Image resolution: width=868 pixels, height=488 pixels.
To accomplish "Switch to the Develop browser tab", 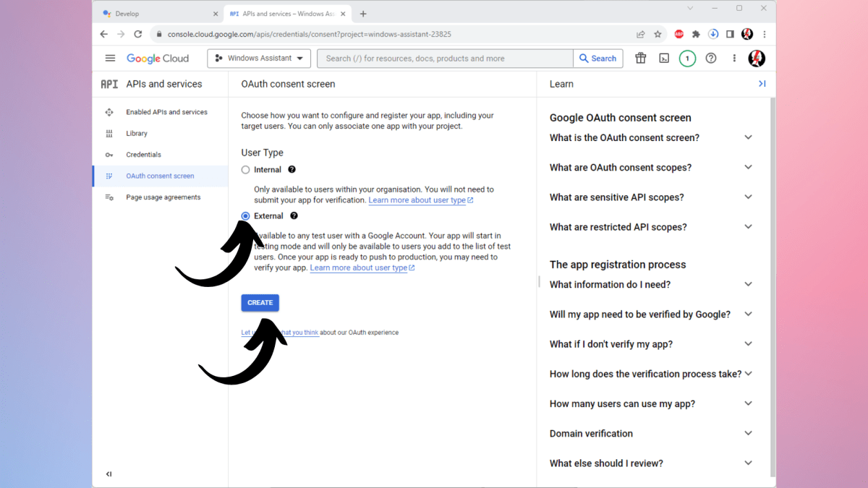I will tap(158, 14).
